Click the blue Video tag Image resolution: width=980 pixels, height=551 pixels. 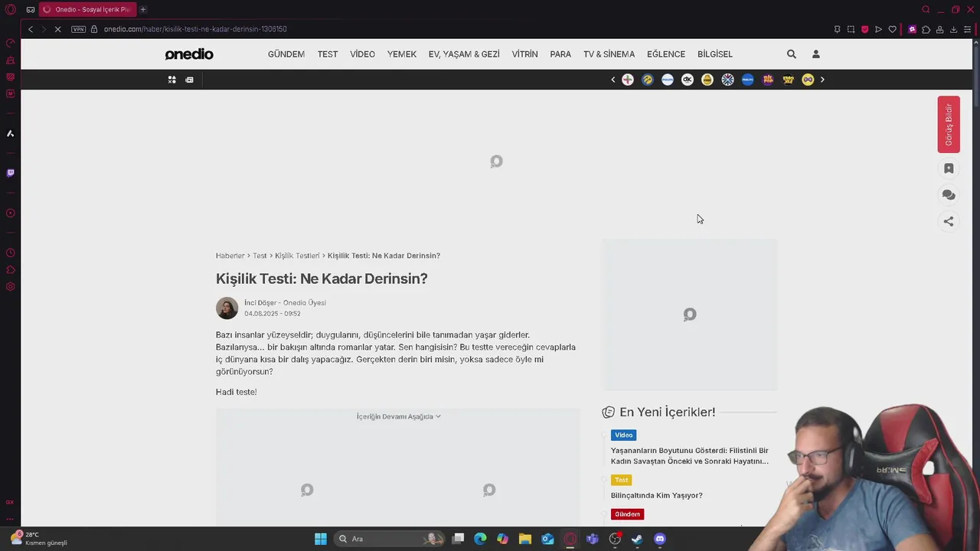pos(623,435)
